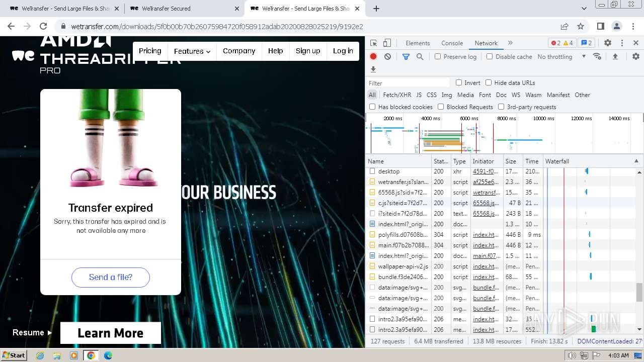Click Log in link
This screenshot has width=644, height=362.
pos(343,51)
